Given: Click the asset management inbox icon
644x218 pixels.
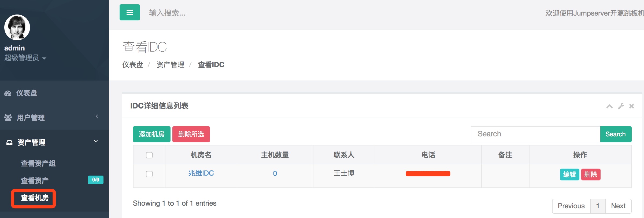Looking at the screenshot, I should point(9,142).
